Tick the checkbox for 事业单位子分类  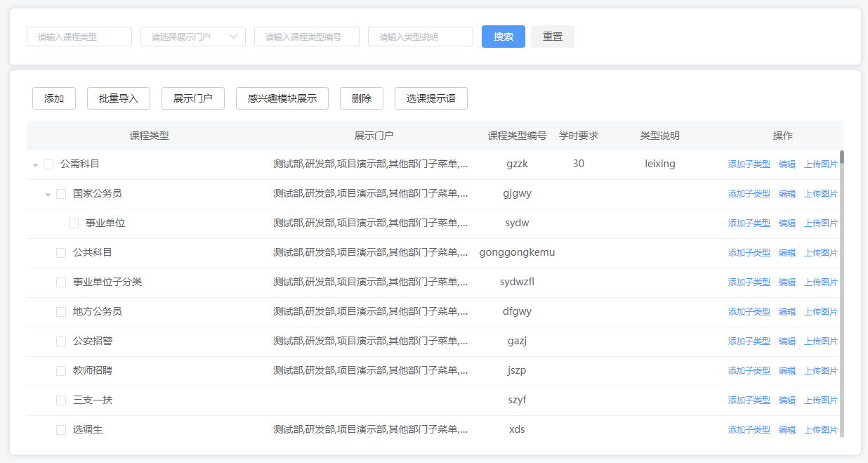[x=61, y=282]
